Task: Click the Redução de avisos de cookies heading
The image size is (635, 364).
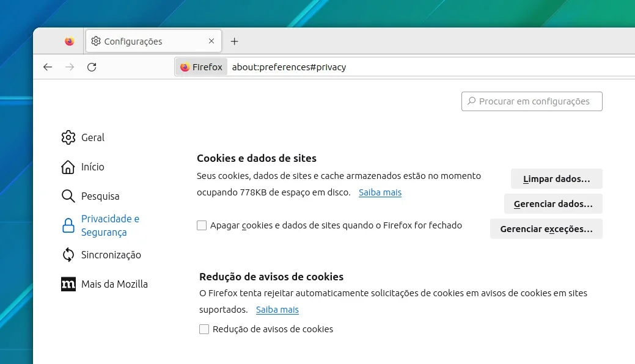Action: pyautogui.click(x=271, y=277)
